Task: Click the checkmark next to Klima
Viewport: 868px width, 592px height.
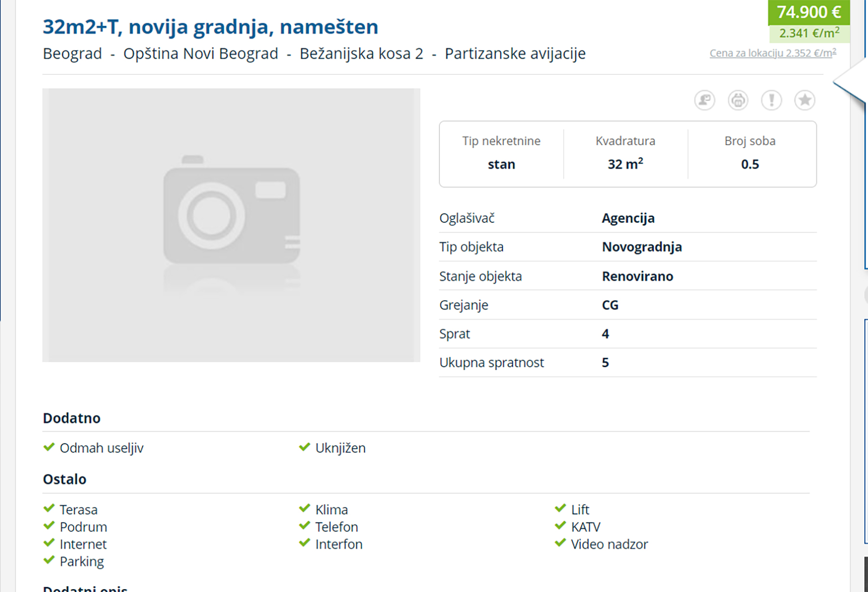Action: 304,509
